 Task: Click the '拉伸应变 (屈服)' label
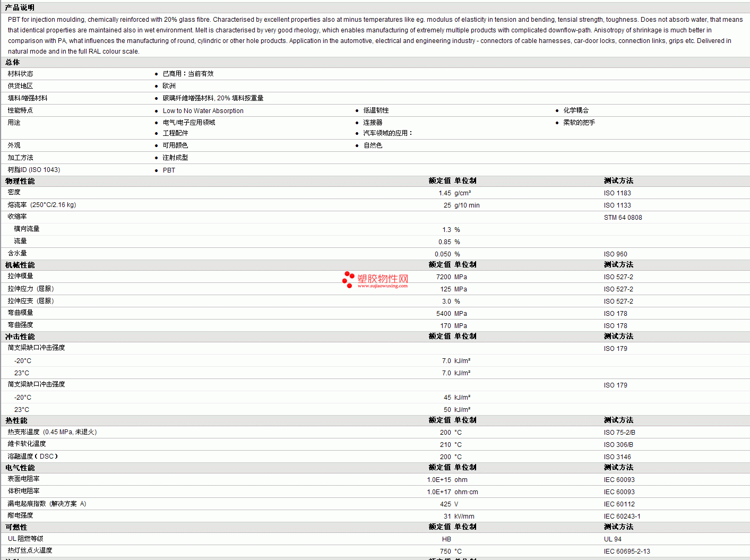pyautogui.click(x=31, y=301)
